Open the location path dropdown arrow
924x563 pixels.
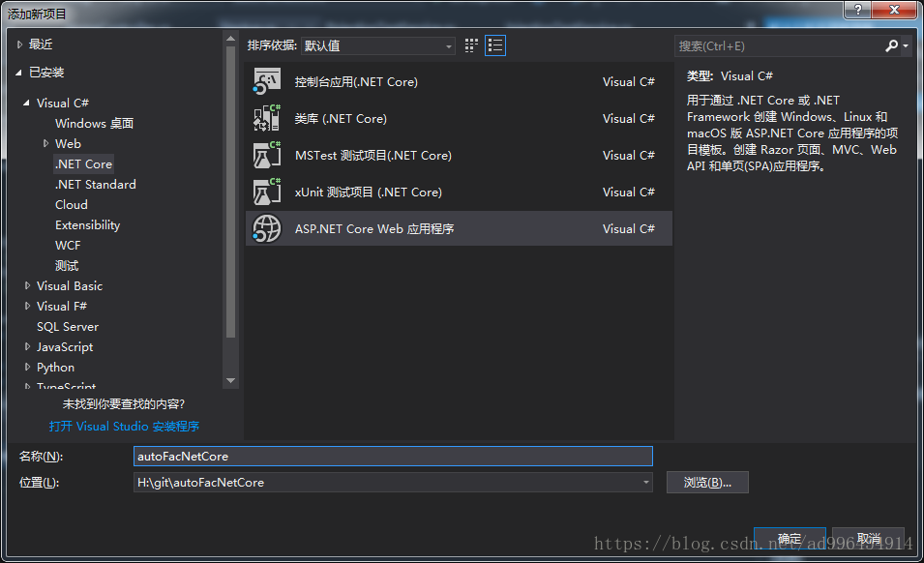pos(646,483)
